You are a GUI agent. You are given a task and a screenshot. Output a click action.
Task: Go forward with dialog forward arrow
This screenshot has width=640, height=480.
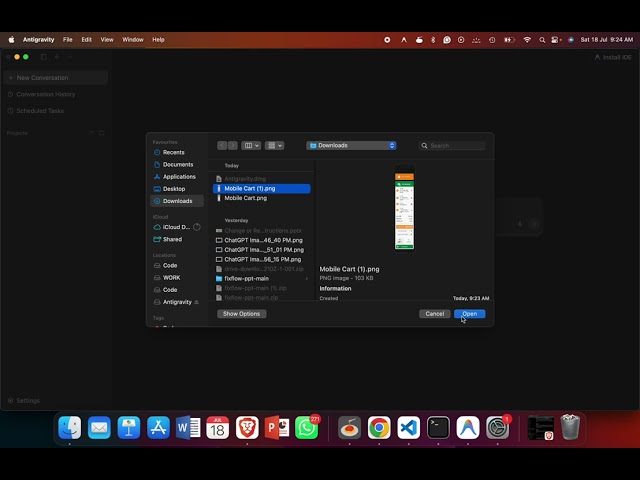[233, 145]
